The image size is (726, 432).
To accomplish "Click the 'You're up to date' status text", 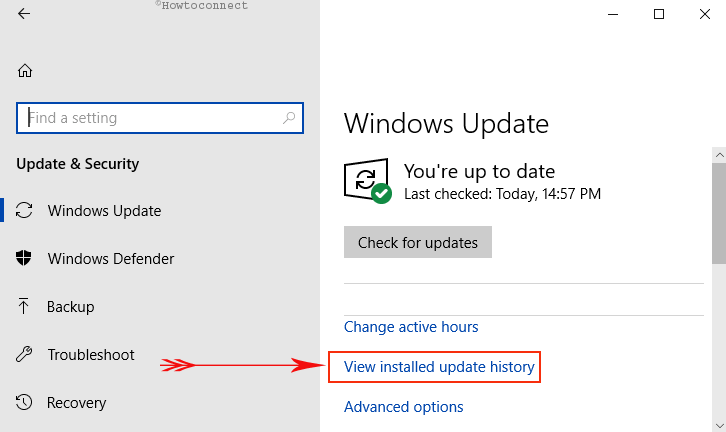I will click(479, 171).
